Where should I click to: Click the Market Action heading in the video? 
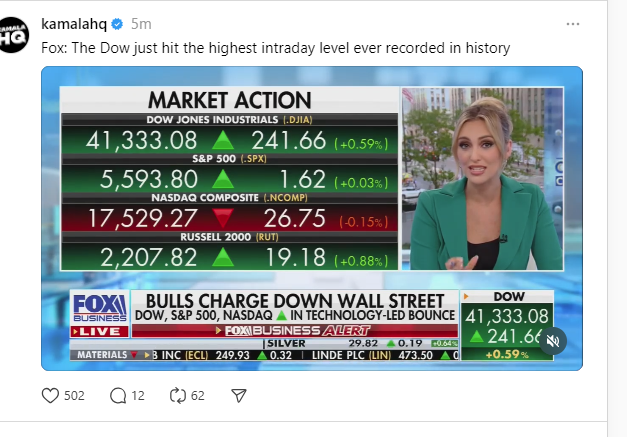[x=229, y=100]
